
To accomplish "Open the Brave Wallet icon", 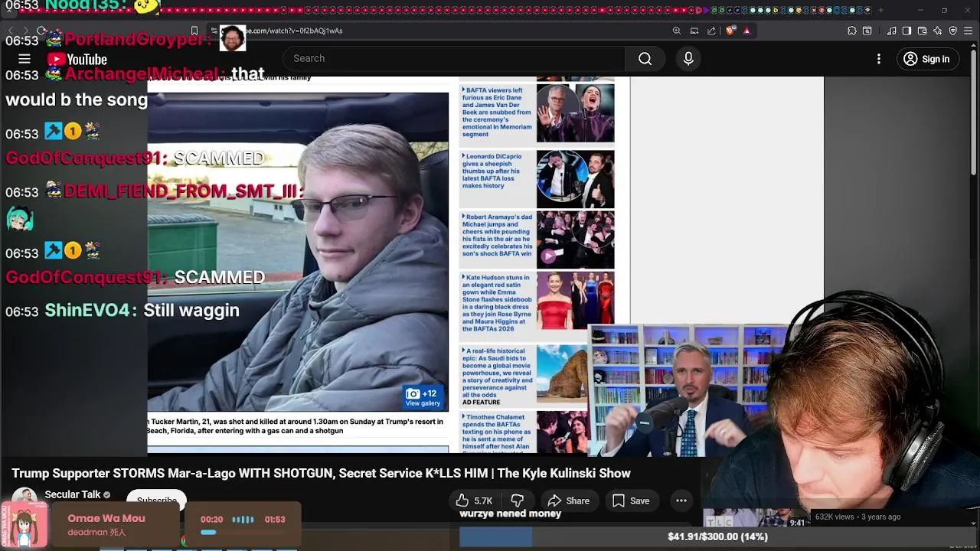I will (922, 31).
